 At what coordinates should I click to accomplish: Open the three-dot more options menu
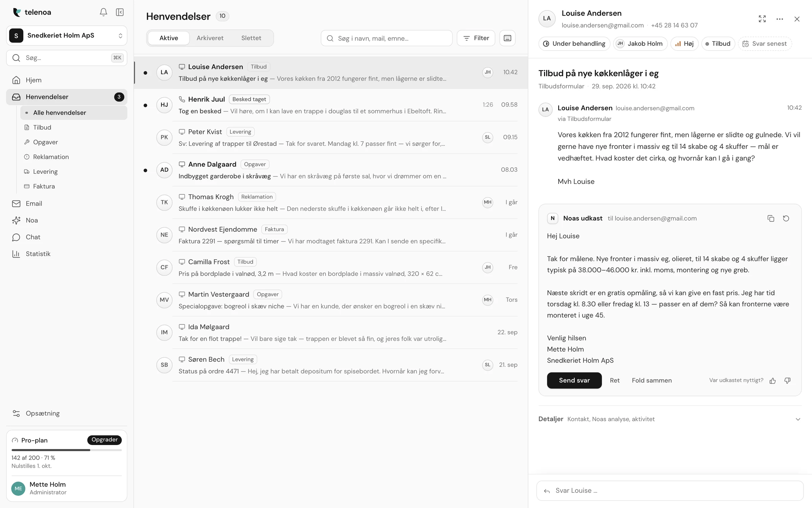[780, 19]
